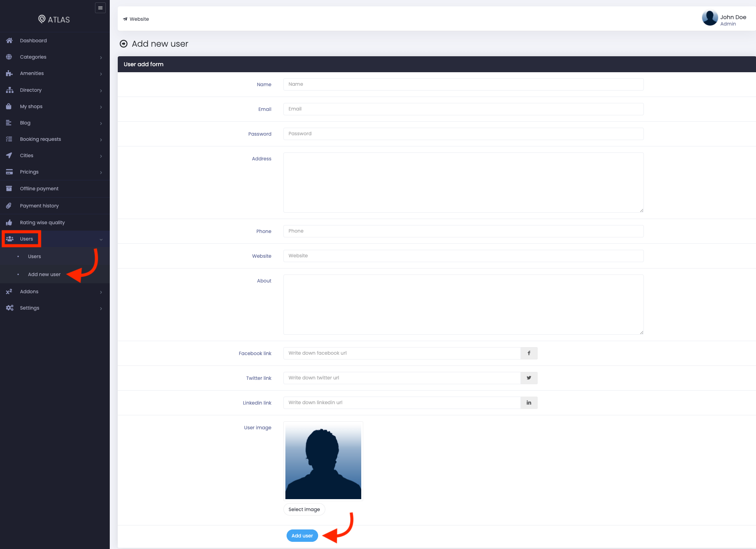The image size is (756, 549).
Task: Click the user image placeholder thumbnail
Action: pyautogui.click(x=323, y=461)
